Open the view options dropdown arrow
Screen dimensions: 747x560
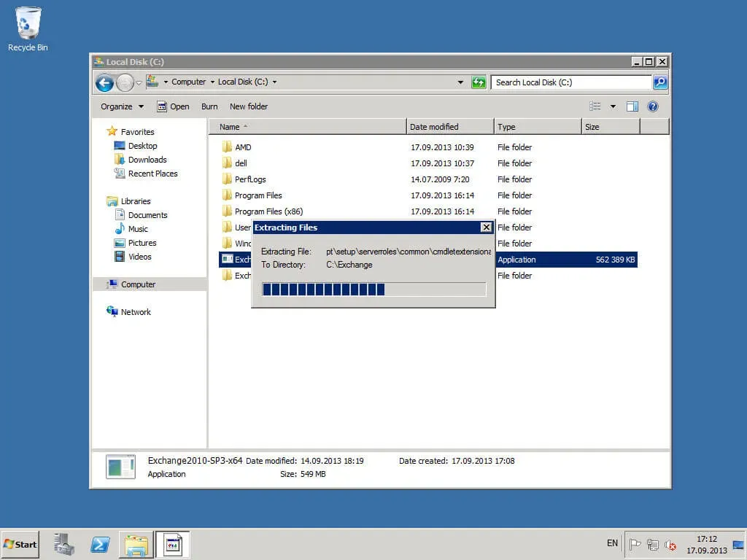coord(613,106)
